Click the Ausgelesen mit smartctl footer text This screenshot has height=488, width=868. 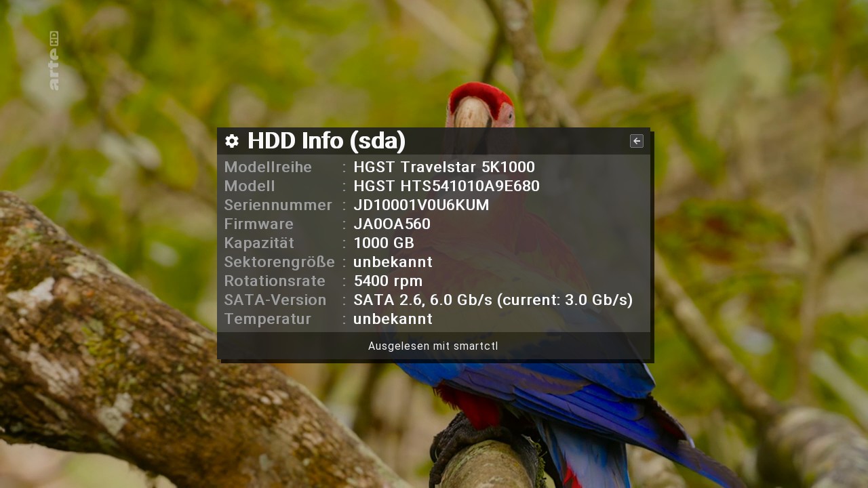pyautogui.click(x=433, y=346)
